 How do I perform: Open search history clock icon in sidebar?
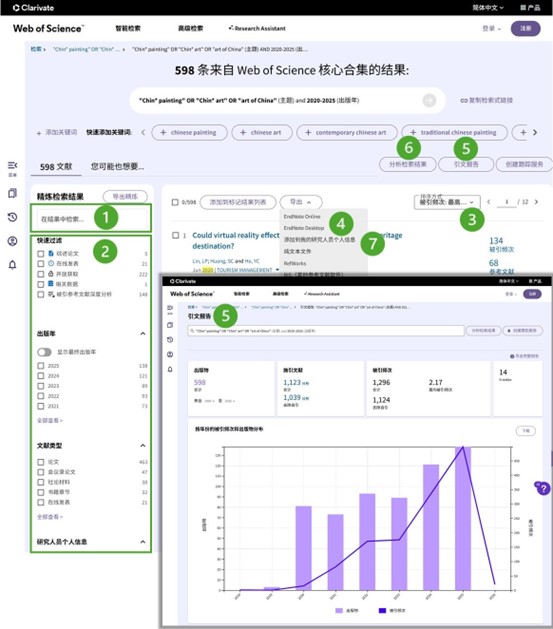[12, 217]
